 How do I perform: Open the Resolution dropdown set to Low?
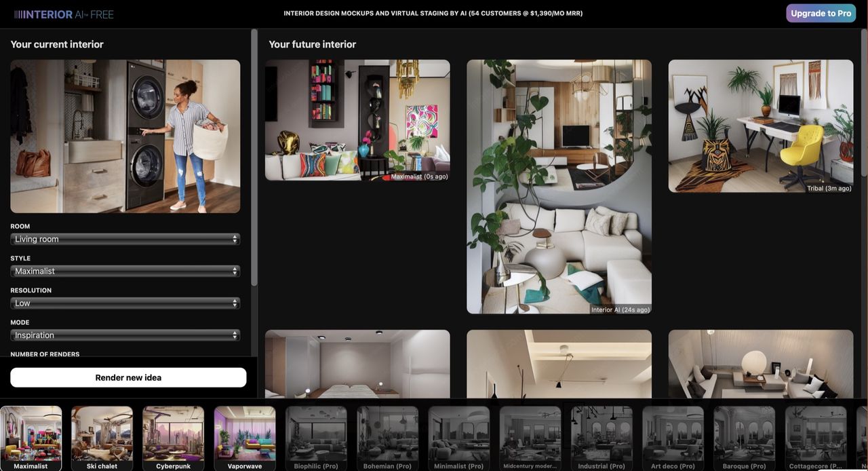(125, 303)
